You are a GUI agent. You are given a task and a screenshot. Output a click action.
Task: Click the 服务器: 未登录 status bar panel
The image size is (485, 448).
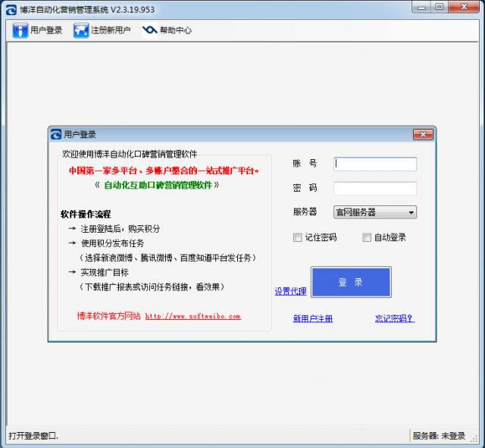tap(439, 436)
